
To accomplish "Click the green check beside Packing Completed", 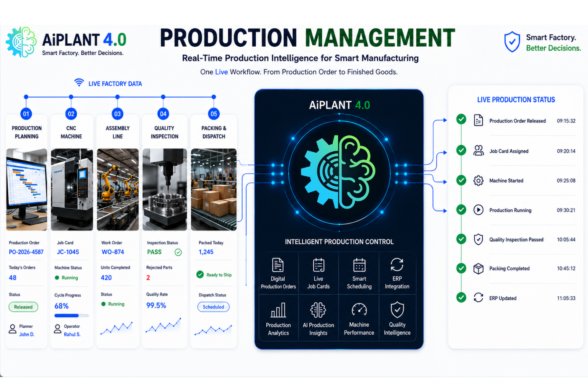I will click(461, 268).
